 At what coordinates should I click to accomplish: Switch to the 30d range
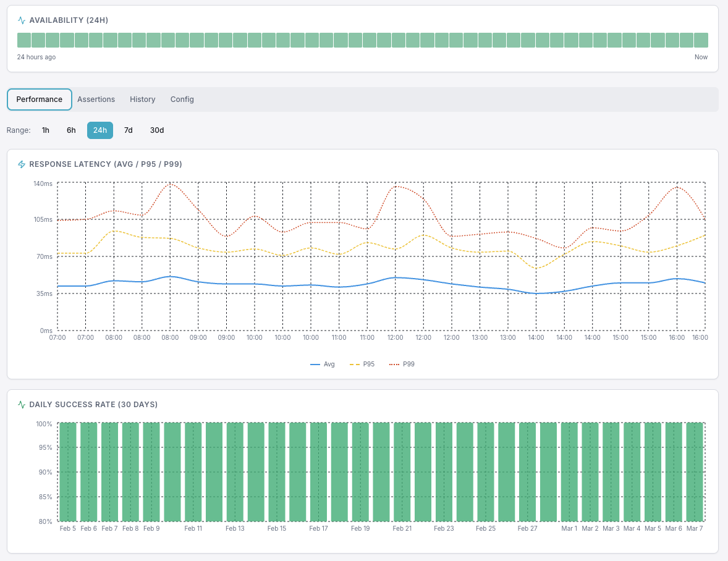156,130
